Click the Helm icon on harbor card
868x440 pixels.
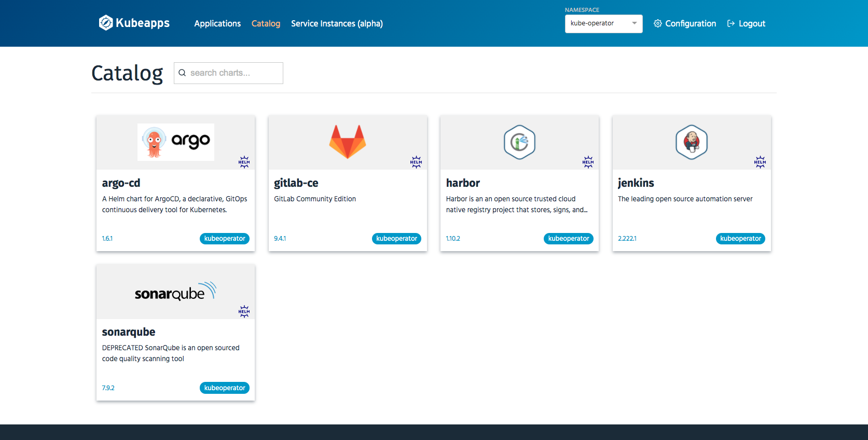[588, 162]
